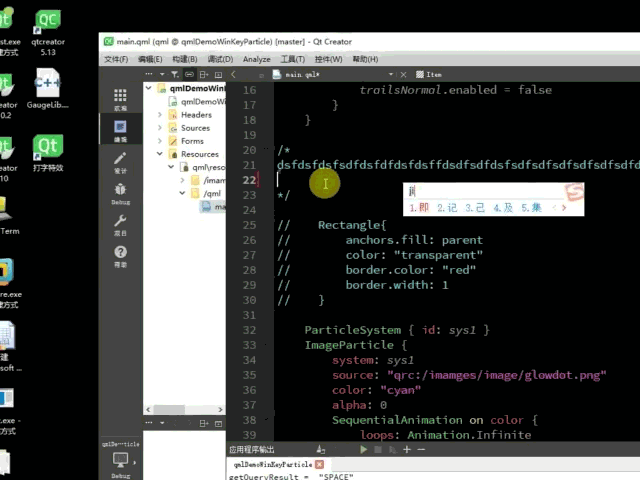Expand the Sources folder
The image size is (640, 480).
[x=160, y=128]
